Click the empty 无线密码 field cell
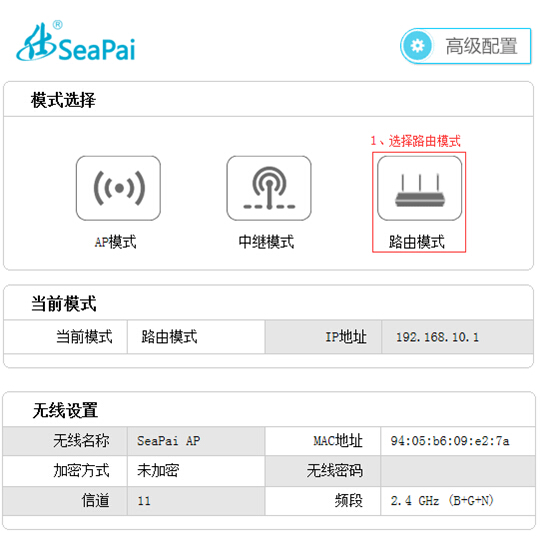 [458, 471]
